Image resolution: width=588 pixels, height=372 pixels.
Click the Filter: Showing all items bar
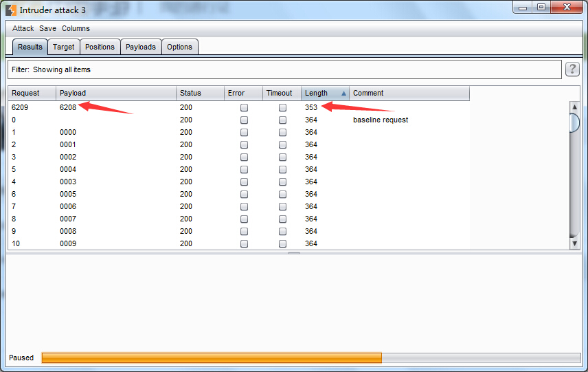284,69
